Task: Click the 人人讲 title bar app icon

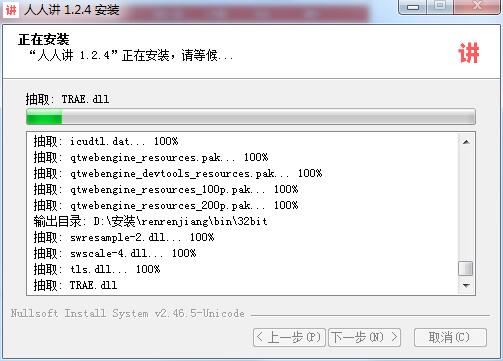Action: tap(10, 10)
